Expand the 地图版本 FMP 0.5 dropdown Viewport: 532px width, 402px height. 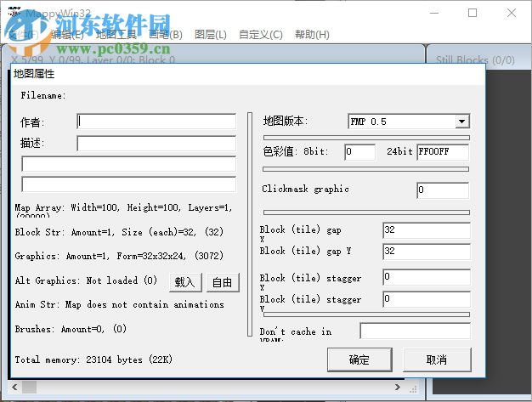click(x=461, y=122)
